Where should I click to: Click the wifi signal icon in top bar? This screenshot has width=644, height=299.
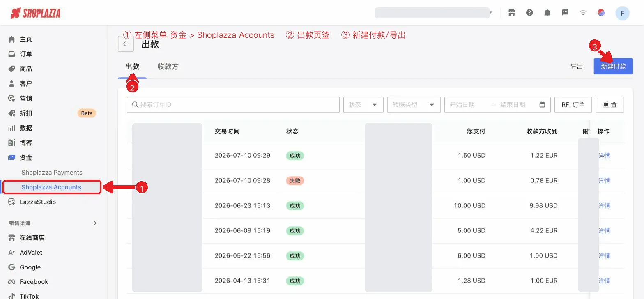coord(583,13)
